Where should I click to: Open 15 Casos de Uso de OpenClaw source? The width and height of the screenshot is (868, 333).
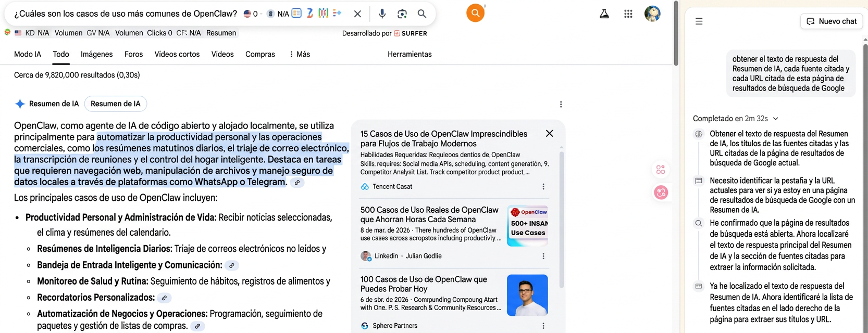(444, 139)
